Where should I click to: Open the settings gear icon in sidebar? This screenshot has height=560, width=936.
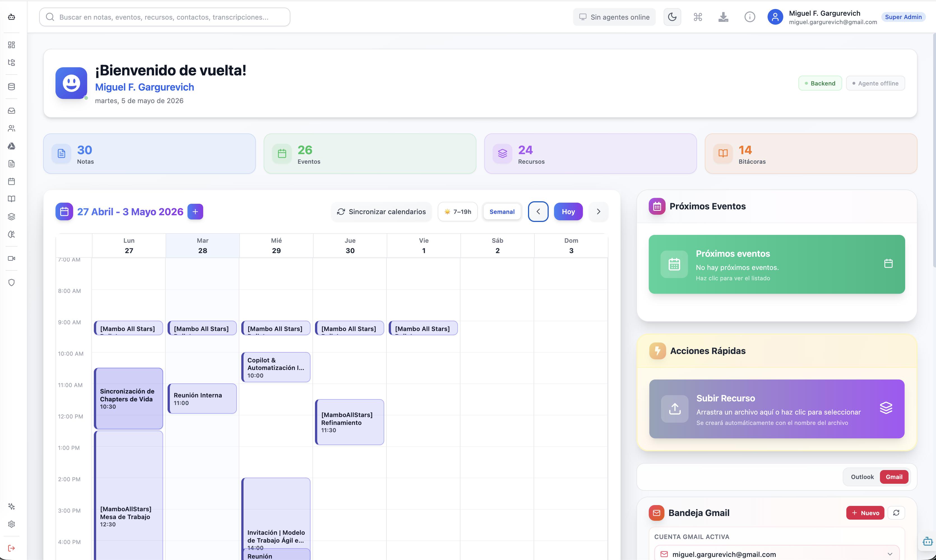pyautogui.click(x=11, y=524)
